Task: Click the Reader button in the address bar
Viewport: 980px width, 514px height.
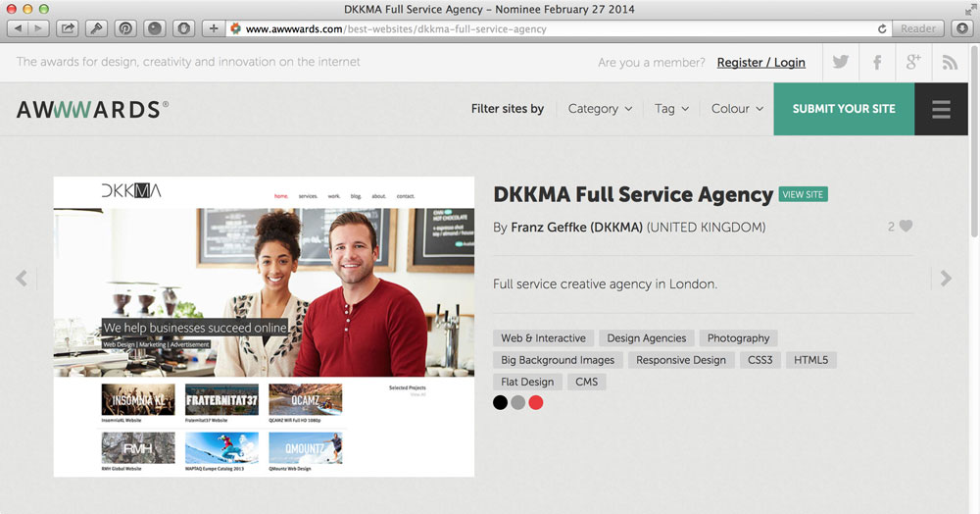Action: (918, 28)
